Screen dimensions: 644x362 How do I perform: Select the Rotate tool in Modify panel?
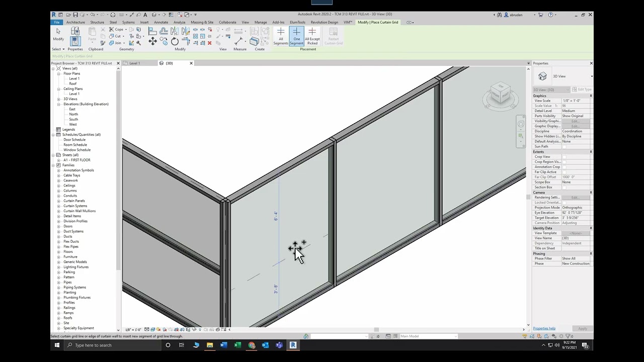pos(175,42)
